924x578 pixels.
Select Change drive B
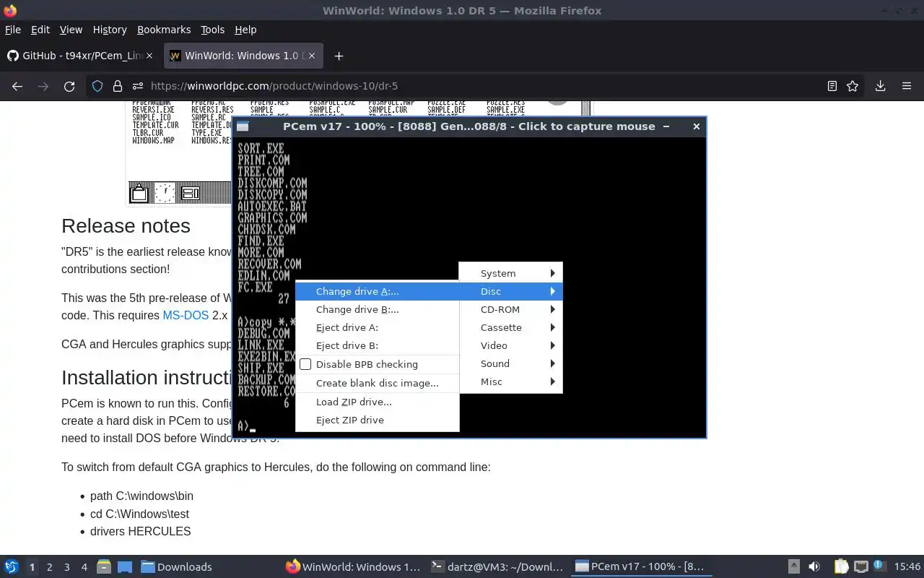point(377,309)
